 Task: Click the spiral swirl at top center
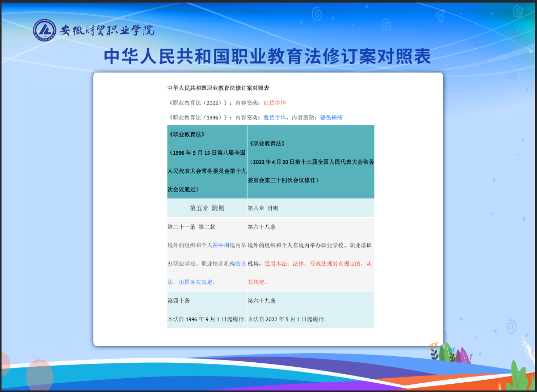tap(316, 12)
